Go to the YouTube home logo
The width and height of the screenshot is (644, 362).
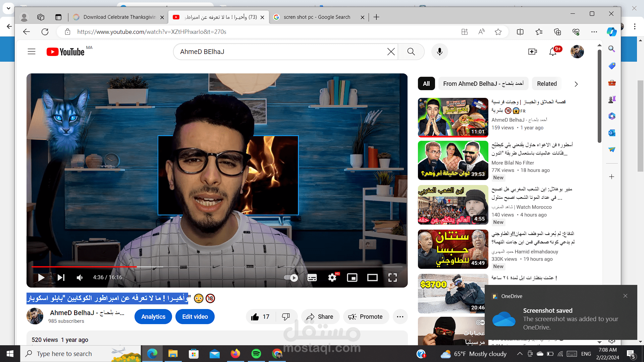pyautogui.click(x=65, y=52)
